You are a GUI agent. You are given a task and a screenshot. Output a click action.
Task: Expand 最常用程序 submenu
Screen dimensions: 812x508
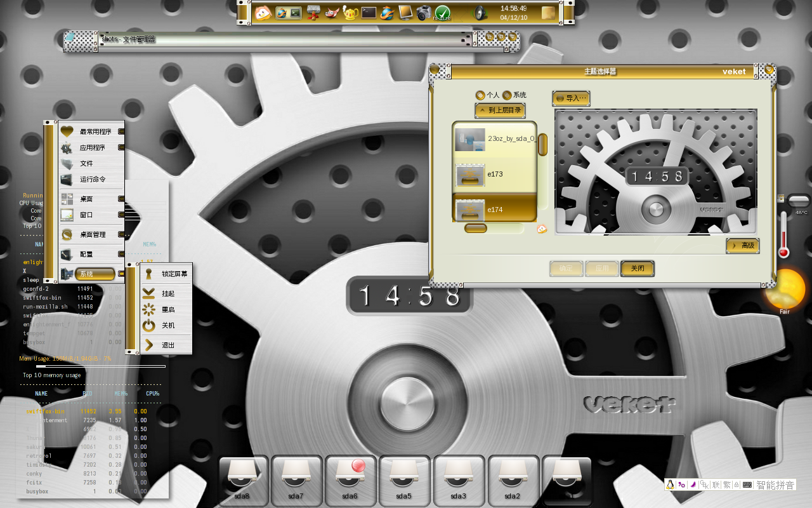click(92, 131)
